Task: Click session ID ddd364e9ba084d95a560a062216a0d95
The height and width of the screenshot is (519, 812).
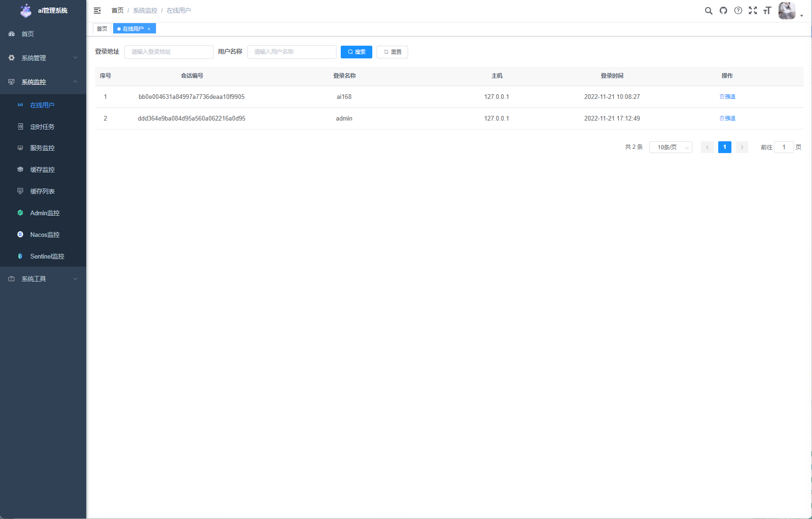Action: pyautogui.click(x=191, y=118)
